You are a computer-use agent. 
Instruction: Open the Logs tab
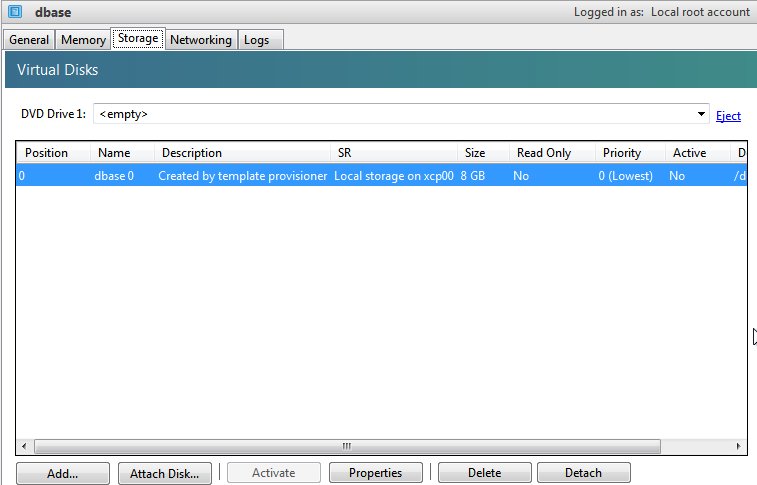pyautogui.click(x=260, y=40)
